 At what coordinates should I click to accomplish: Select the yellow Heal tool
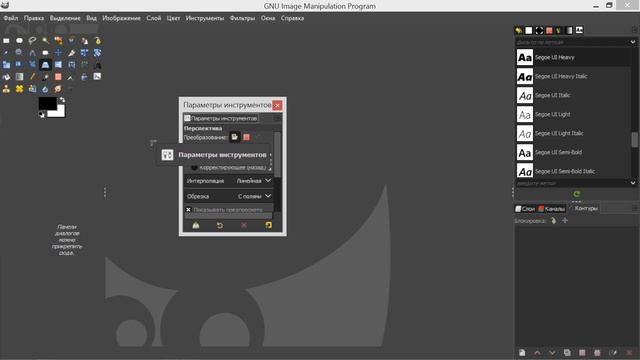click(19, 89)
